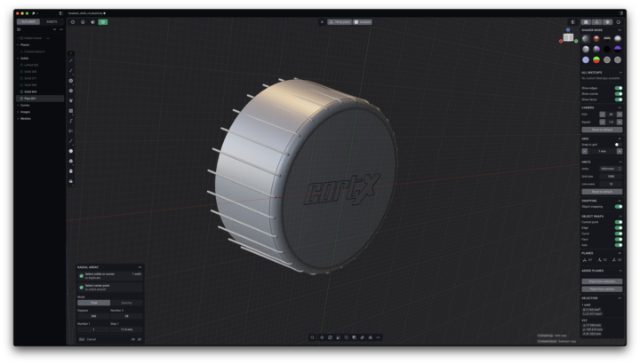Screen dimensions: 640x364
Task: Select Pipe 361 in outliner
Action: [x=40, y=99]
